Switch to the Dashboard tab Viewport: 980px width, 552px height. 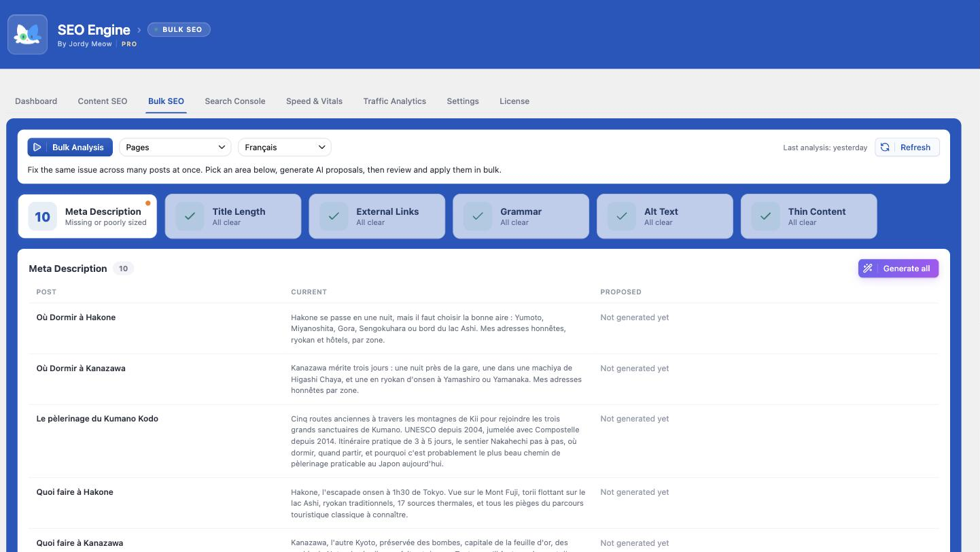(36, 101)
